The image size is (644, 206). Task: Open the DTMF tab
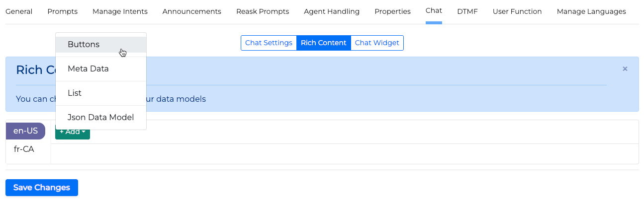(x=467, y=11)
